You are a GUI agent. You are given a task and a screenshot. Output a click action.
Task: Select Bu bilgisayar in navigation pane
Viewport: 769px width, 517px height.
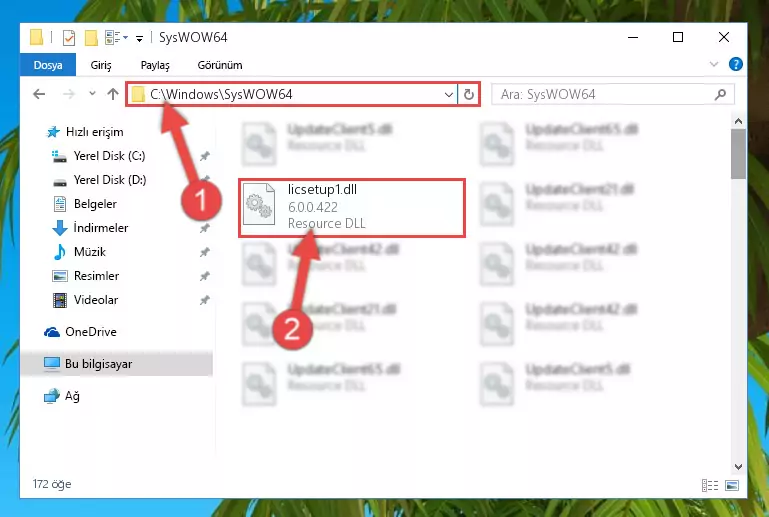117,364
